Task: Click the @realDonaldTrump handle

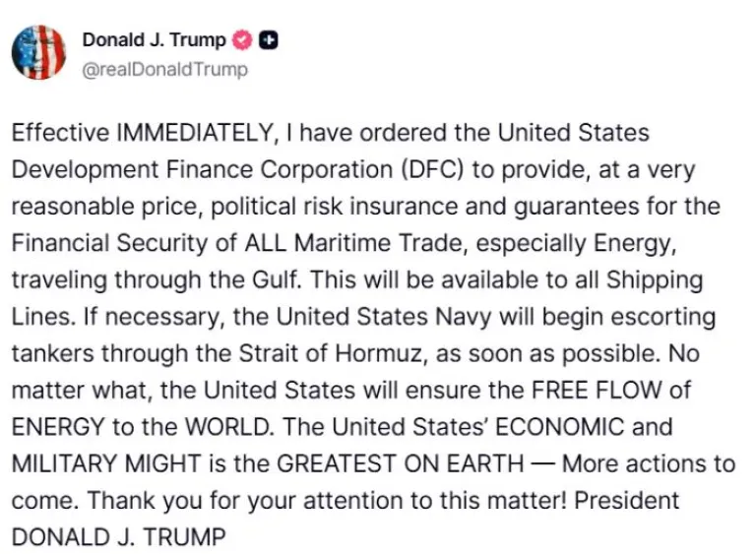Action: pos(164,69)
